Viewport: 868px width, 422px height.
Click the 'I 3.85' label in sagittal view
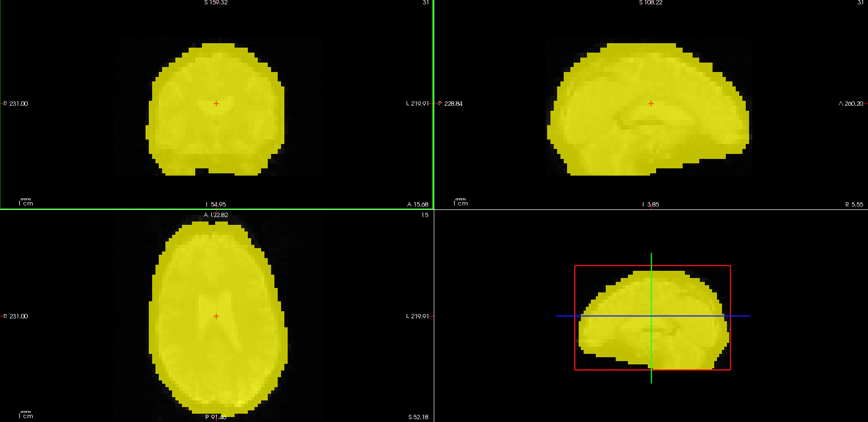tap(651, 204)
